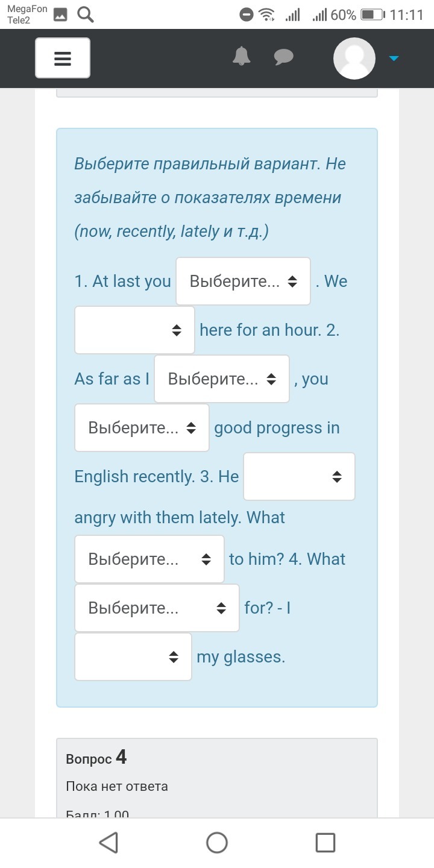Open dropdown before 'my glasses'
This screenshot has height=868, width=434.
coord(133,657)
